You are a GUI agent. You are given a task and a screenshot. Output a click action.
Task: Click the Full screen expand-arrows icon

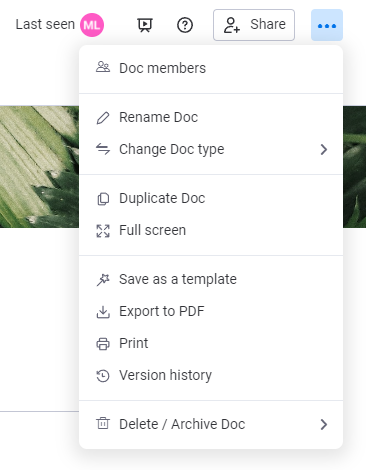pos(103,231)
